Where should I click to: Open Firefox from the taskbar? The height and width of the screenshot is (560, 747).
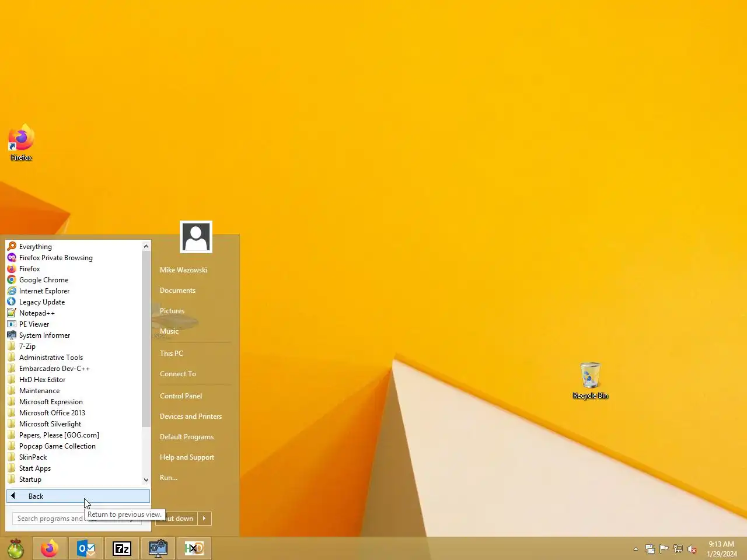pos(50,548)
